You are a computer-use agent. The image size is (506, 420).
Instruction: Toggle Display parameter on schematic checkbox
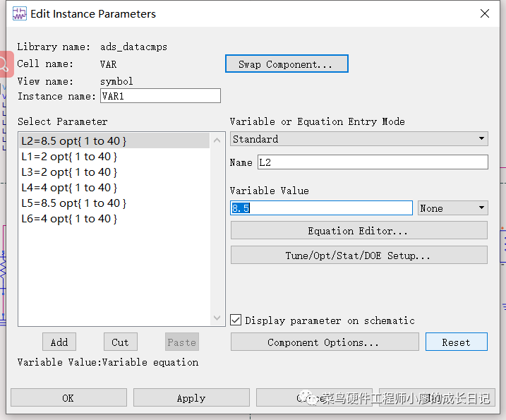236,320
